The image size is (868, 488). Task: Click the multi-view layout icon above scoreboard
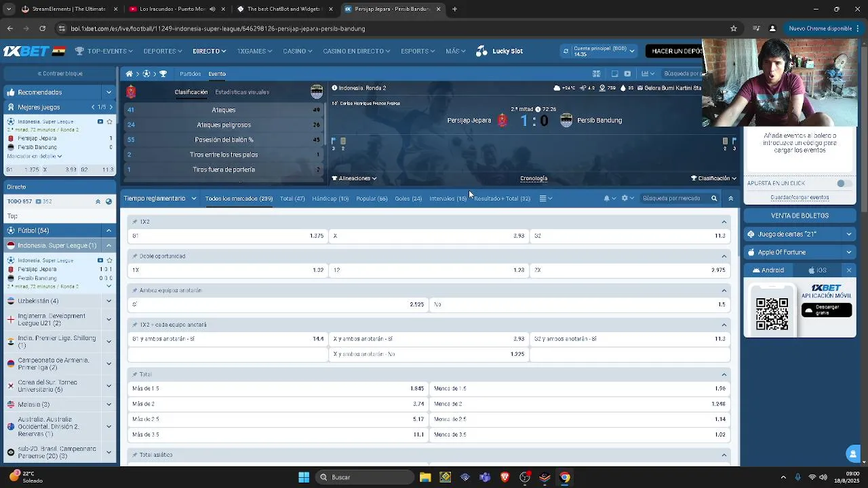point(597,74)
